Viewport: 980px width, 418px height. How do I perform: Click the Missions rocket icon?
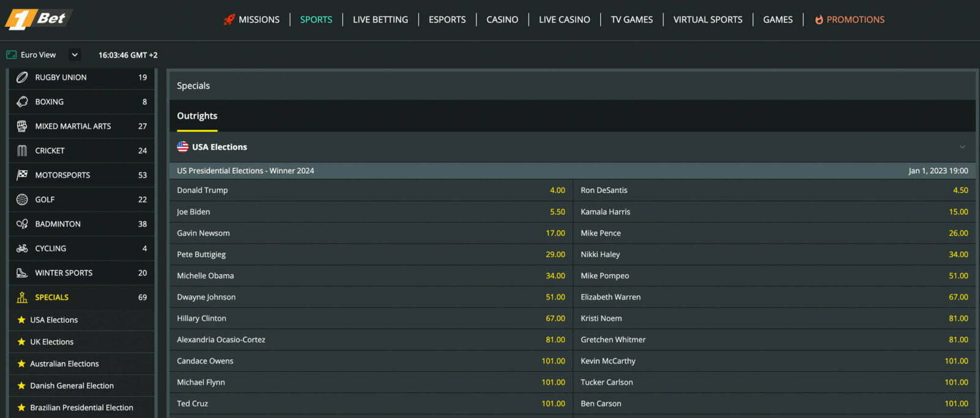229,20
